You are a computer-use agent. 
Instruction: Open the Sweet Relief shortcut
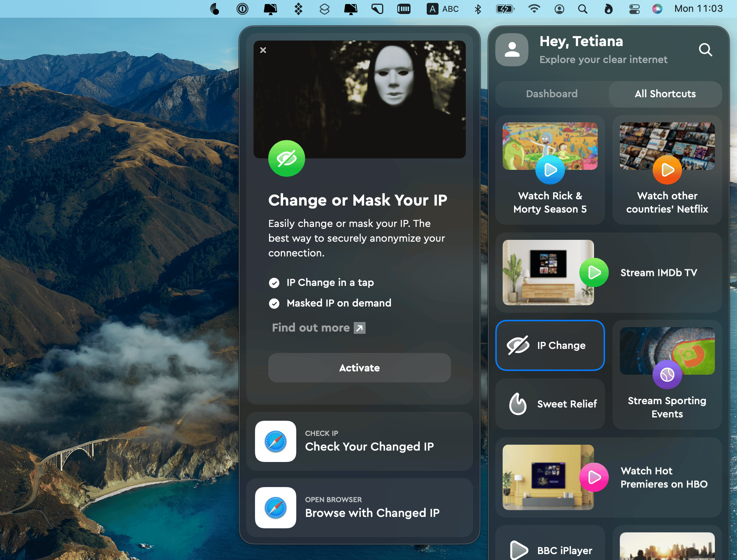click(550, 404)
